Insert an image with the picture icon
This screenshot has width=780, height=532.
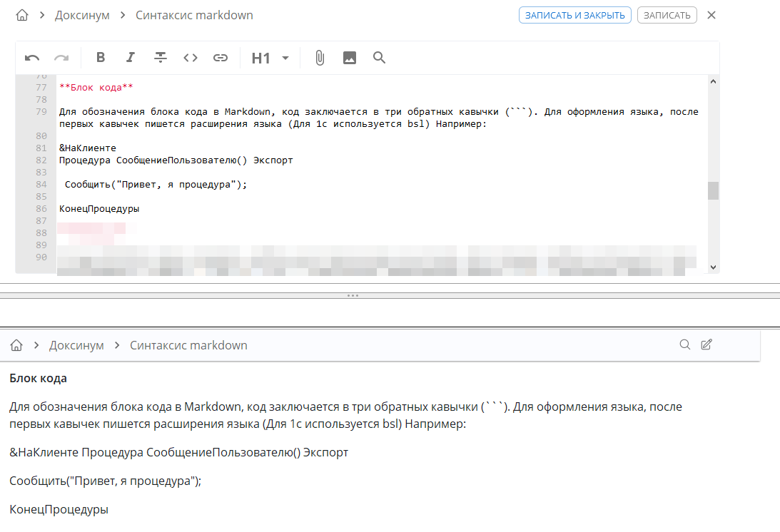[x=350, y=58]
